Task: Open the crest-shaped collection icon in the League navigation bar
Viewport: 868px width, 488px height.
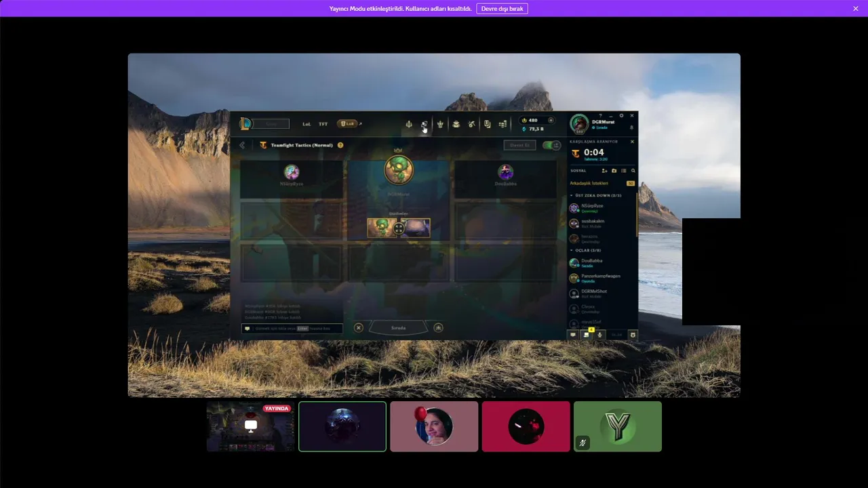Action: (440, 124)
